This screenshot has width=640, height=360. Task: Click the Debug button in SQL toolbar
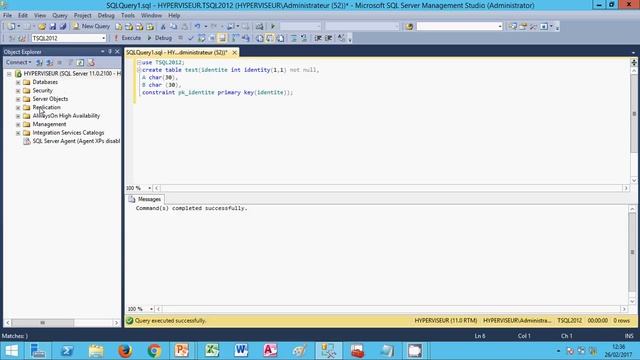(x=160, y=38)
